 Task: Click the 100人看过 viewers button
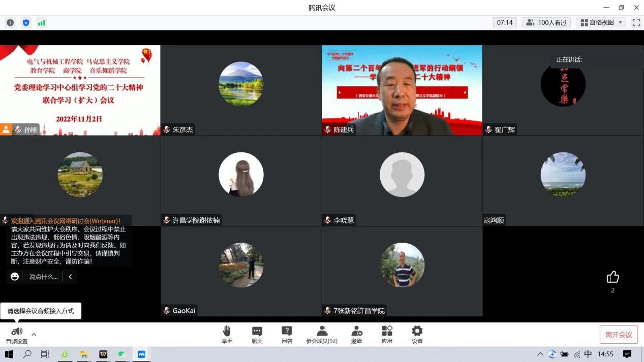click(546, 23)
